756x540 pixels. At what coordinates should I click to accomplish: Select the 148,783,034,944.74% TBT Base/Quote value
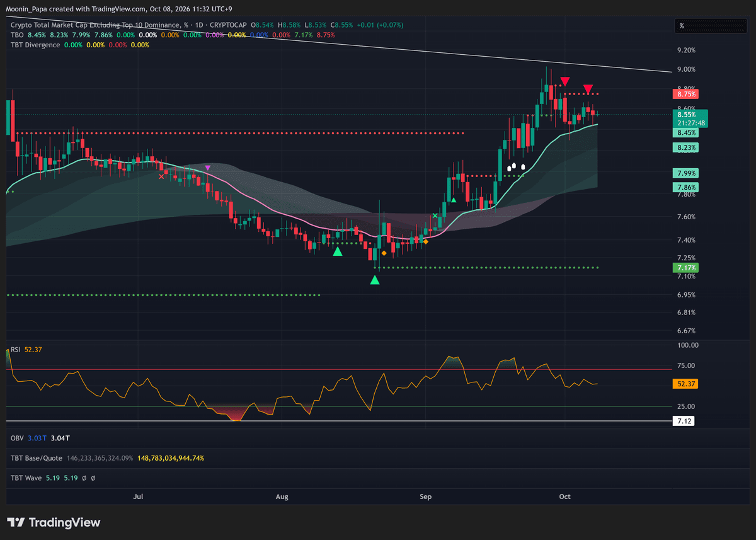coord(170,458)
